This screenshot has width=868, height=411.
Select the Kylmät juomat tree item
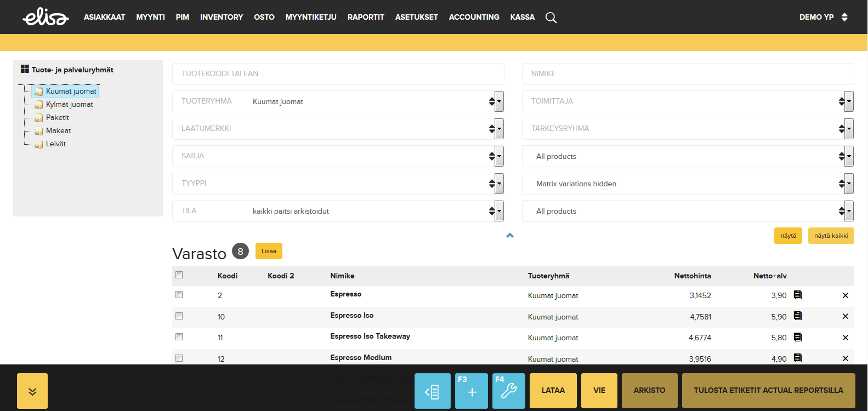(x=70, y=105)
